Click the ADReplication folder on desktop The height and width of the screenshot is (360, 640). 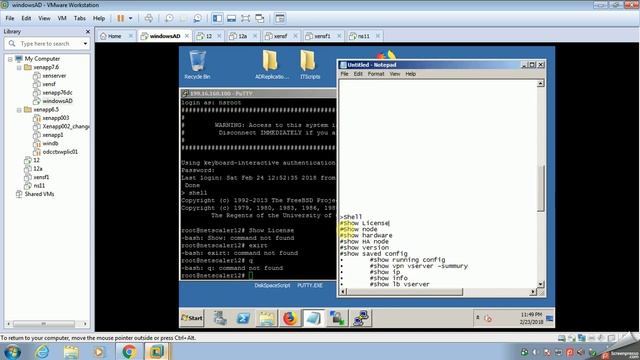click(271, 64)
